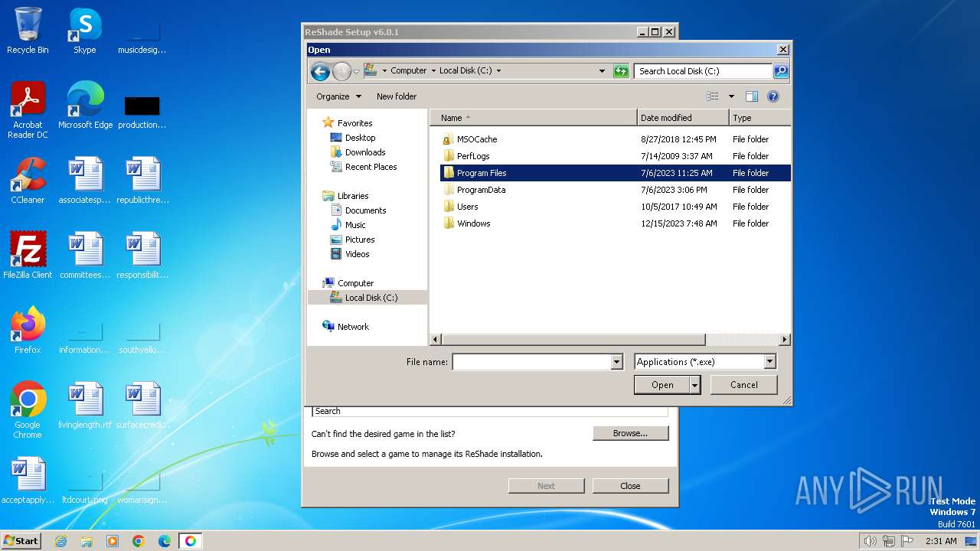Click the horizontal scrollbar right arrow

pyautogui.click(x=785, y=339)
